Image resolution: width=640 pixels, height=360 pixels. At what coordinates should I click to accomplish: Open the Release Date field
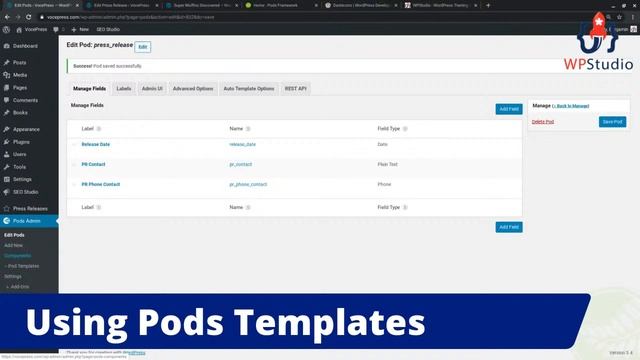tap(96, 144)
